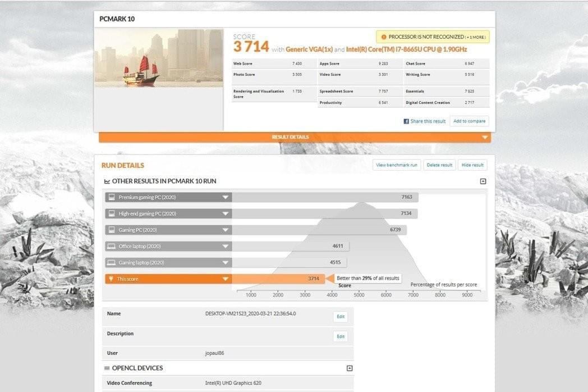This screenshot has width=588, height=392.
Task: Expand the Office laptop (2020) dropdown arrow
Action: pyautogui.click(x=226, y=247)
